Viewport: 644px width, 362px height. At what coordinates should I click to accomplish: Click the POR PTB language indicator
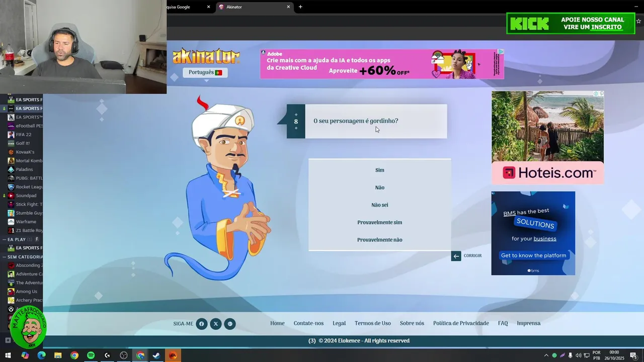coord(597,355)
